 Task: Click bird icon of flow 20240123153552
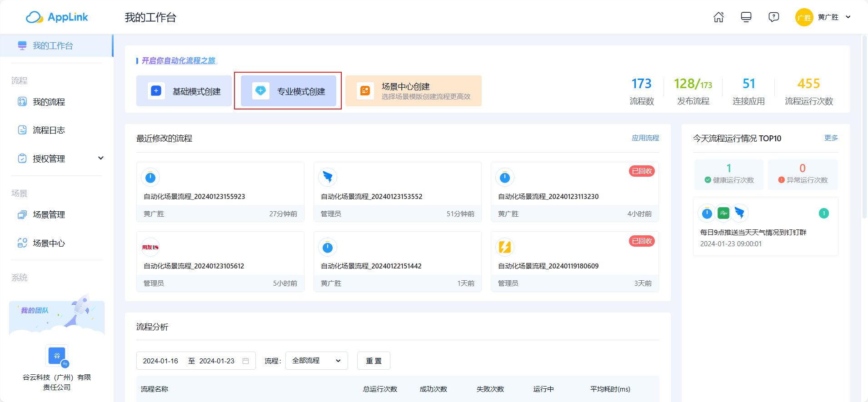328,177
